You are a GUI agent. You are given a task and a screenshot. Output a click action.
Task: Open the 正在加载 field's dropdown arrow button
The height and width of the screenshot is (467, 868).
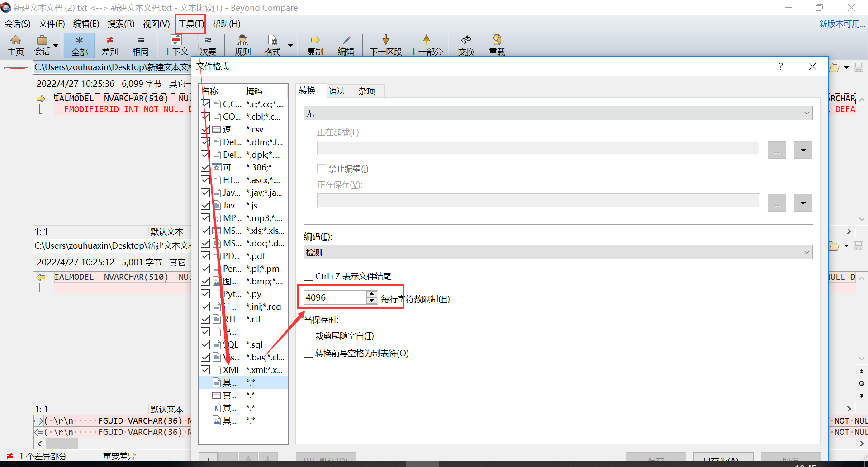tap(803, 150)
